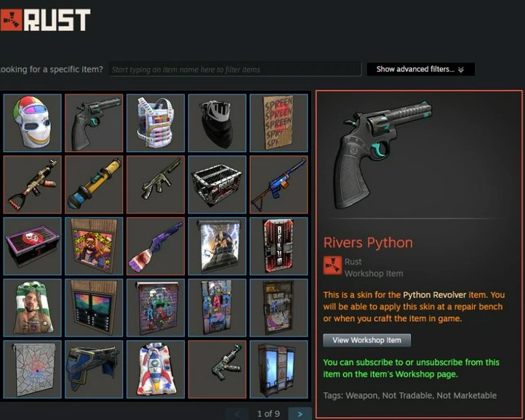Open the Rust logo in header

pyautogui.click(x=45, y=20)
